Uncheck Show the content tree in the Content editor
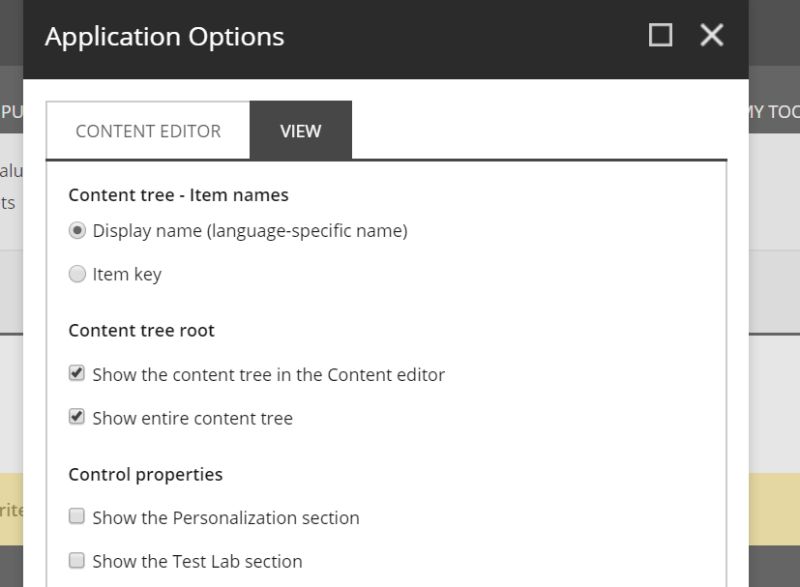800x587 pixels. pyautogui.click(x=77, y=373)
